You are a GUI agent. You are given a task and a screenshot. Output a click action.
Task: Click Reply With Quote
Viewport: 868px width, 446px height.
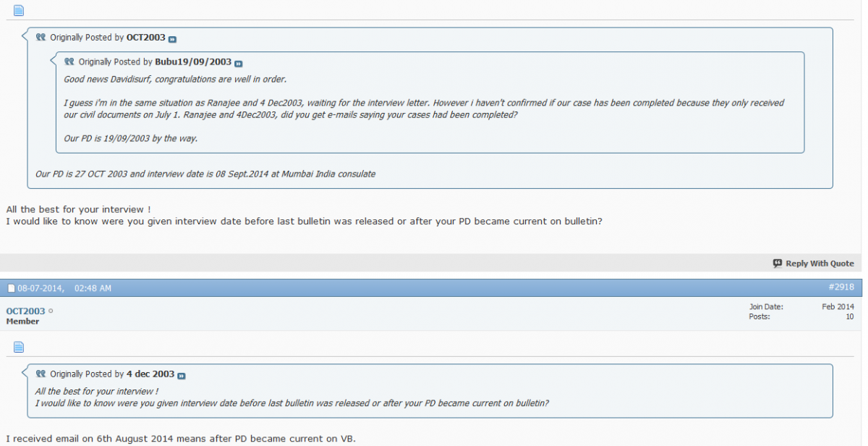pos(813,264)
